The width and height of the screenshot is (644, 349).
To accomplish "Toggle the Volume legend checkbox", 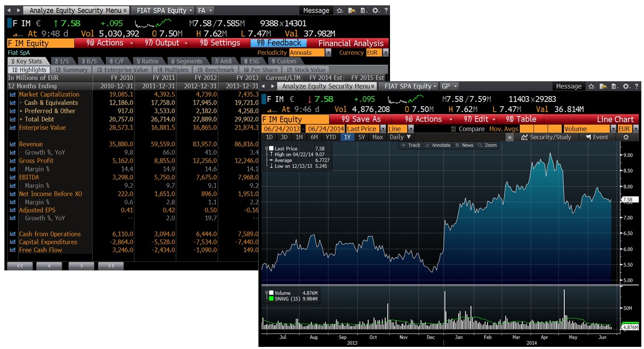I will [271, 293].
